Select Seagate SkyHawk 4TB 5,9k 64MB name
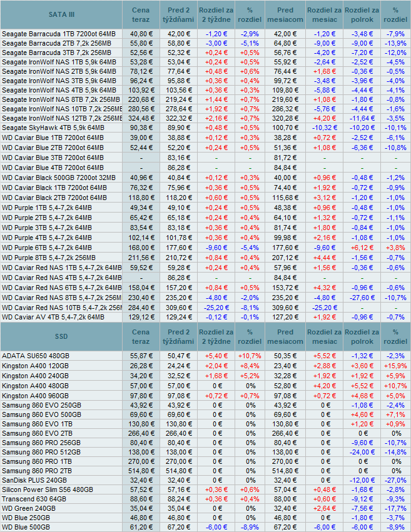Image resolution: width=411 pixels, height=532 pixels. pos(53,128)
